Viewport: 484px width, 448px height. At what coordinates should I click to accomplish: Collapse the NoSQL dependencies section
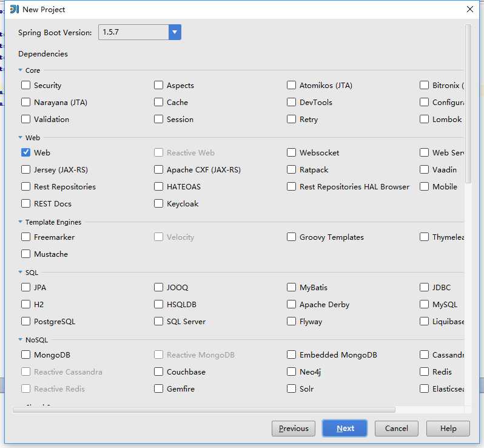[x=21, y=339]
